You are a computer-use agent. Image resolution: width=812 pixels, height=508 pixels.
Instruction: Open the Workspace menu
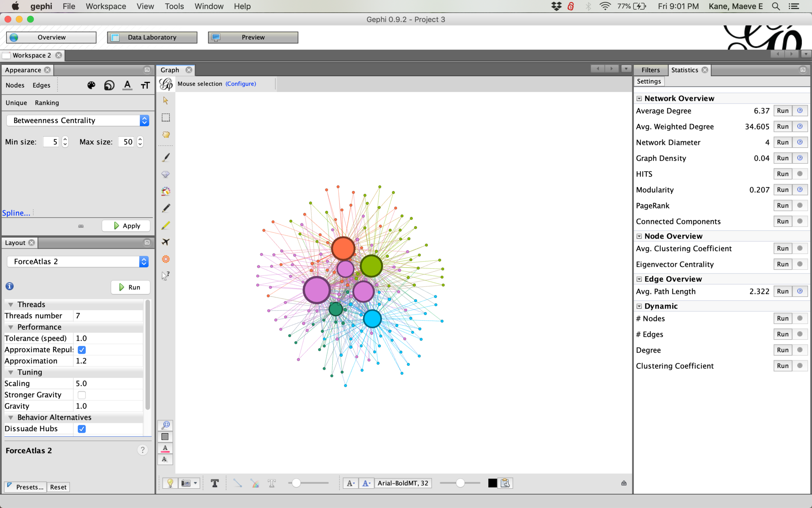pos(106,6)
